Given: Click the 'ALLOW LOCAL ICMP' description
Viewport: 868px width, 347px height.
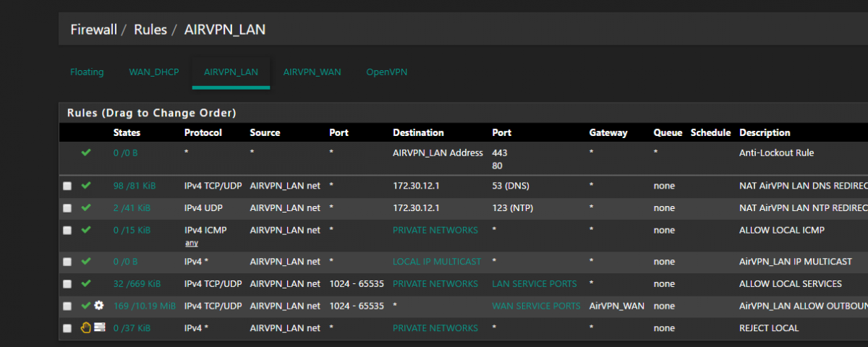Looking at the screenshot, I should (x=782, y=231).
